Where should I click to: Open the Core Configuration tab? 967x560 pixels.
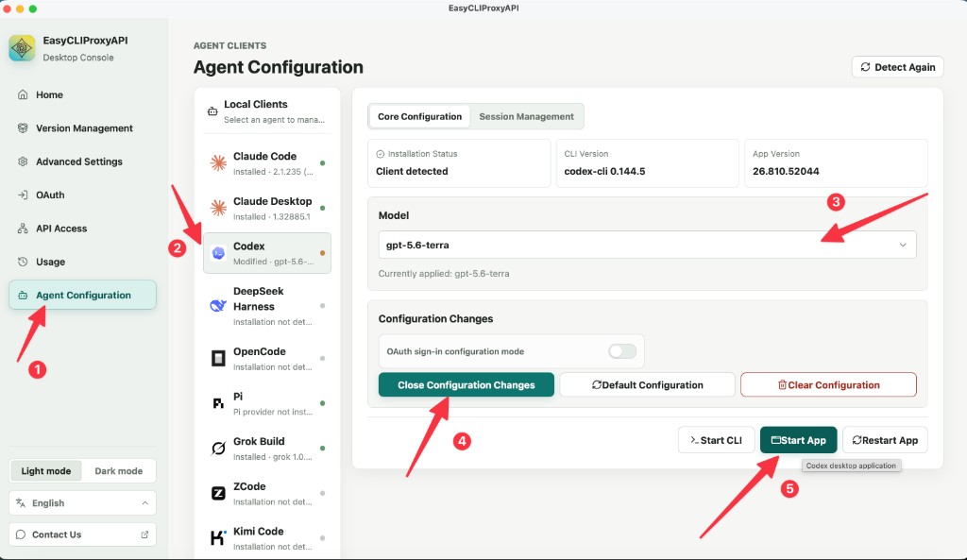tap(419, 116)
